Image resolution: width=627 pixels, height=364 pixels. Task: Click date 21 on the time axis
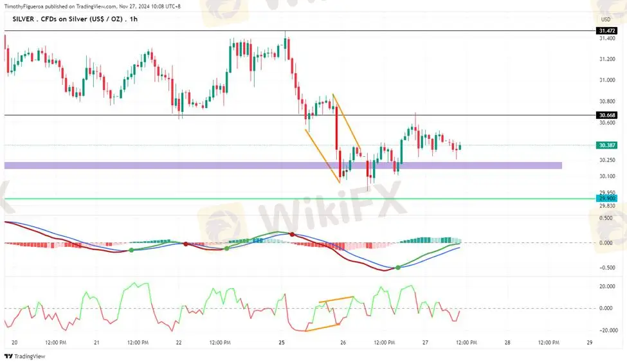tap(96, 342)
